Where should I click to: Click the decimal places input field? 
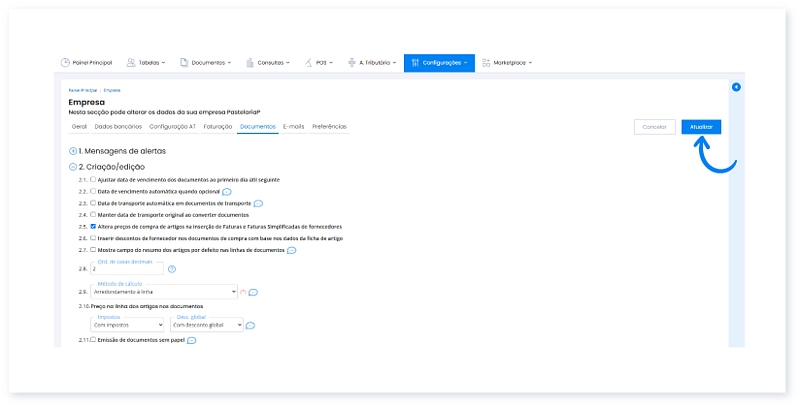pos(126,269)
